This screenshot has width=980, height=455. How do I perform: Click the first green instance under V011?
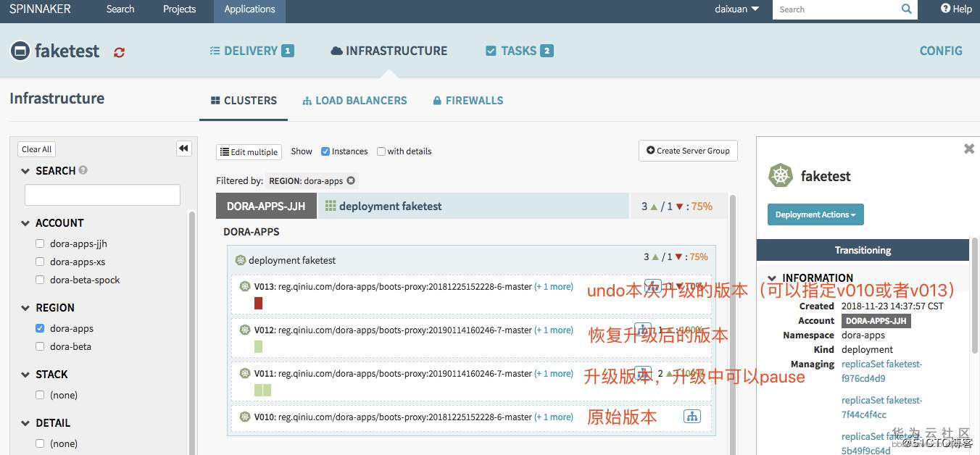258,391
